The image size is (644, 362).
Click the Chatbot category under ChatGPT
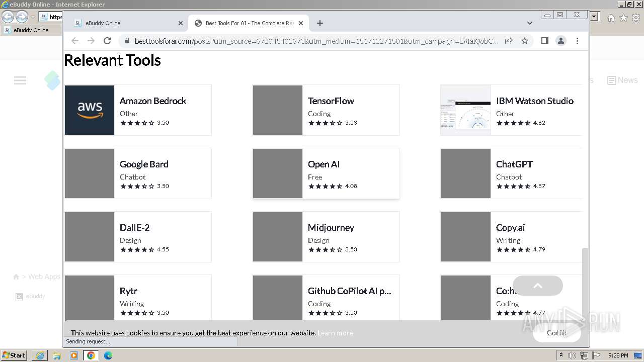pos(509,177)
